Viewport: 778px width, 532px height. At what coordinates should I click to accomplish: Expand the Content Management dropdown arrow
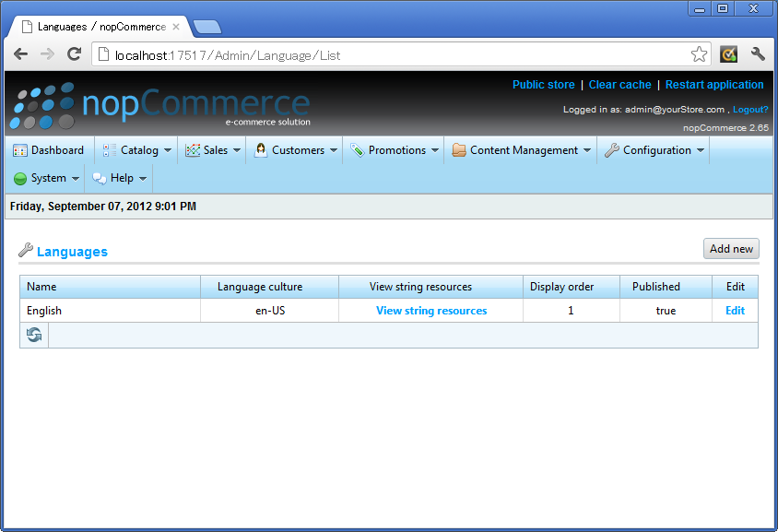point(587,150)
